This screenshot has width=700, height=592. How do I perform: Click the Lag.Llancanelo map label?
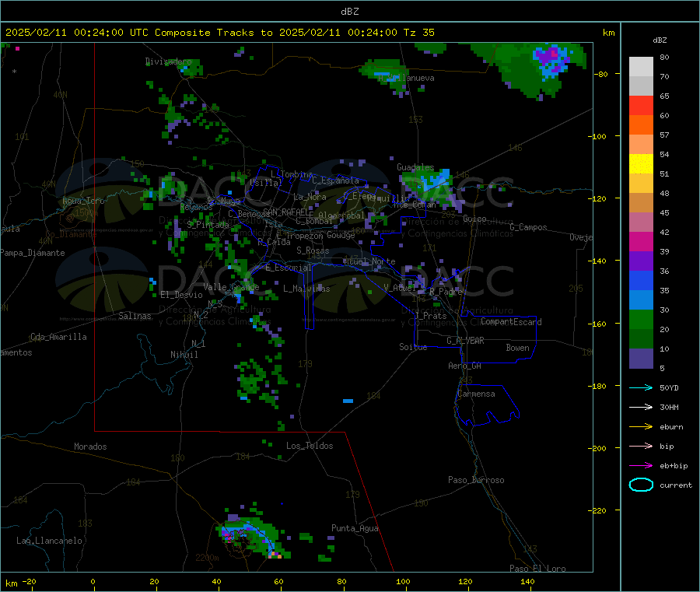[49, 541]
